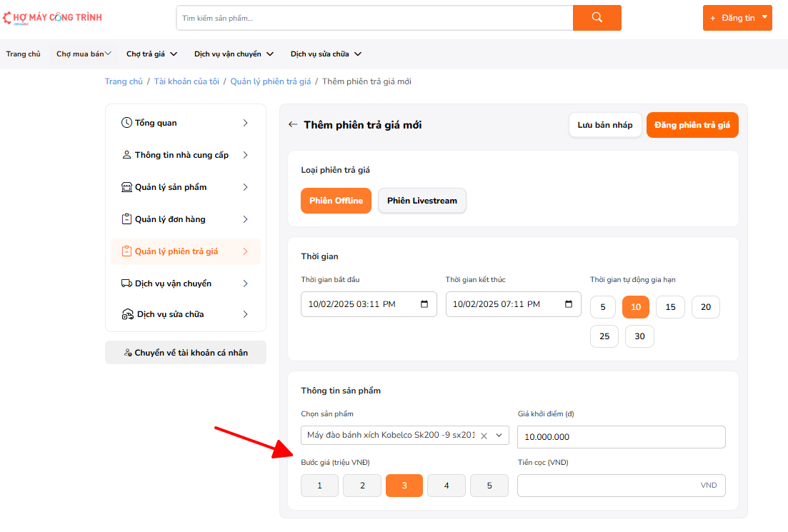Click the Tiền cọc (VND) input field
Screen dimensions: 788x532
click(x=607, y=486)
